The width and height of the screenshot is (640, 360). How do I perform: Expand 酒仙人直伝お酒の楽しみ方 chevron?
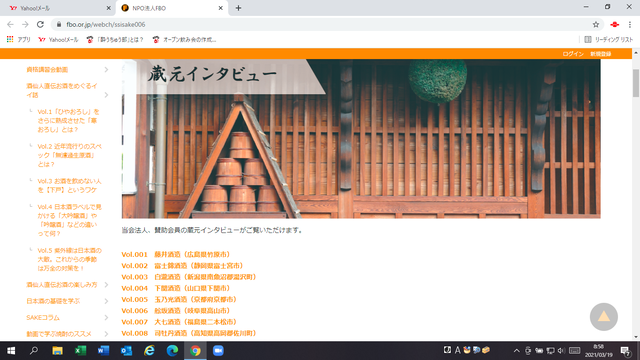click(106, 284)
